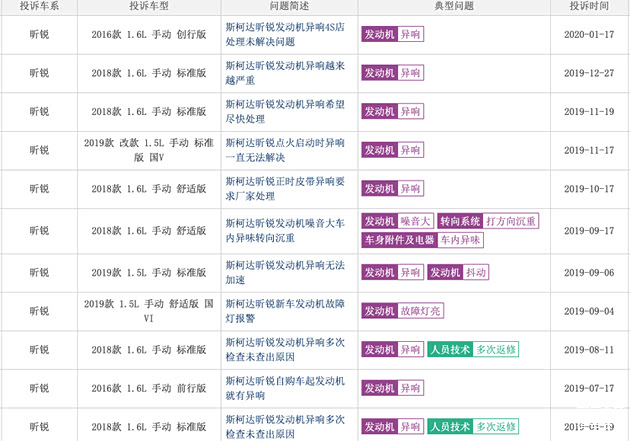Click the 打方向沉重 tag under 转向系统

pos(511,221)
